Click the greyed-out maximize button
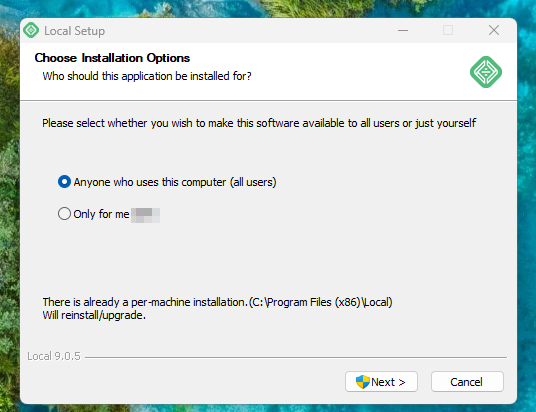The image size is (536, 412). click(448, 30)
